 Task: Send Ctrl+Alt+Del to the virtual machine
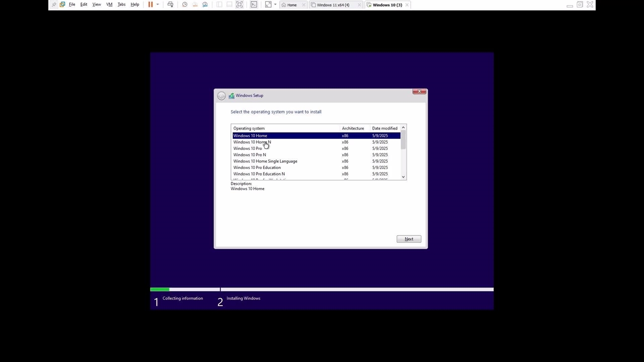coord(170,5)
